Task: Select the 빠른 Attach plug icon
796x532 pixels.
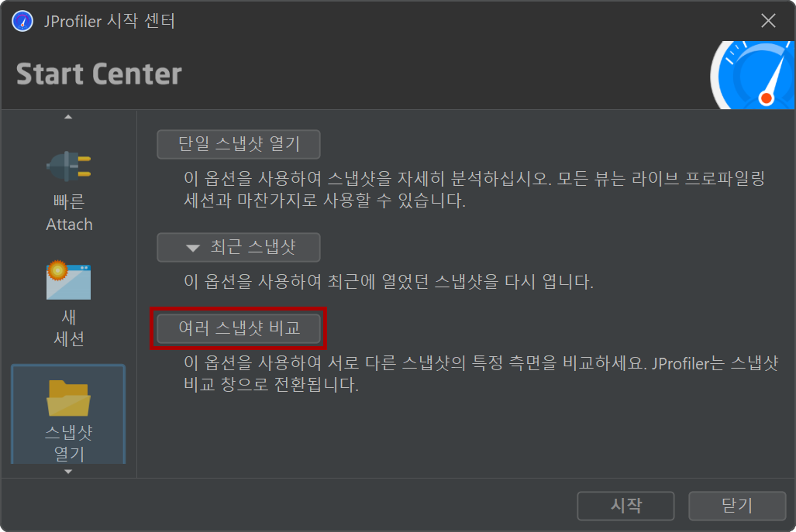Action: tap(68, 166)
